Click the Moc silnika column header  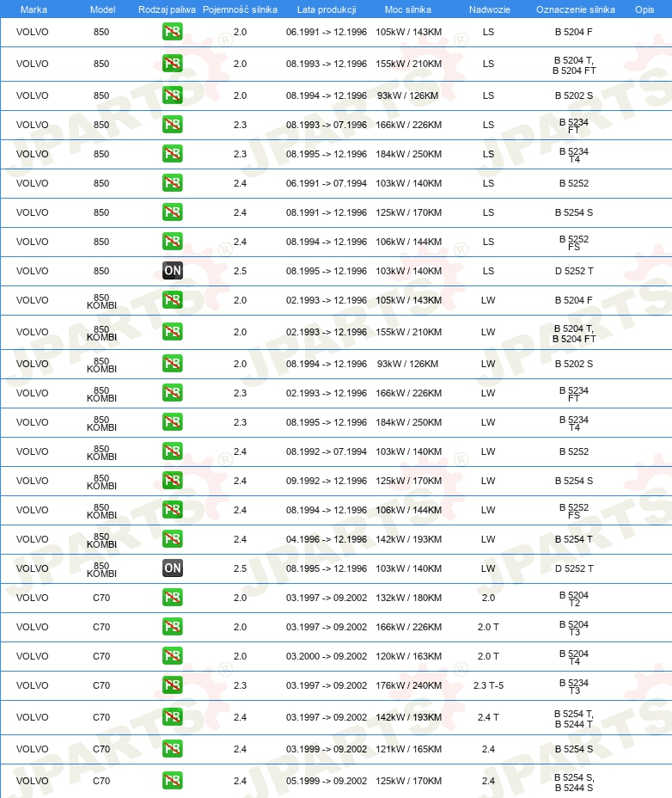tap(408, 9)
